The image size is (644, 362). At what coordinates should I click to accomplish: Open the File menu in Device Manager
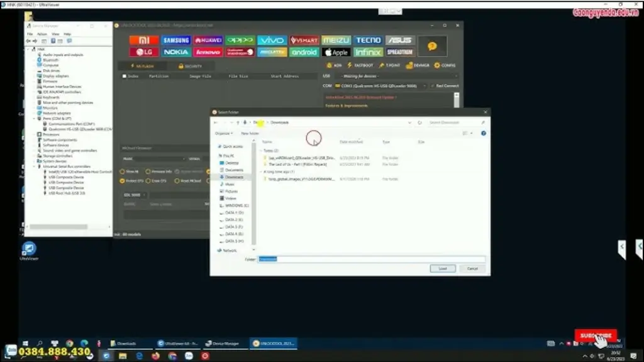tap(30, 34)
